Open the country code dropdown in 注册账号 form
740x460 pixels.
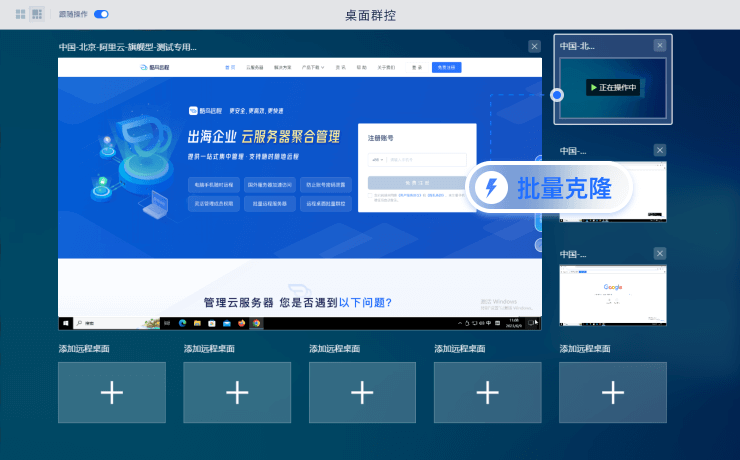point(378,159)
